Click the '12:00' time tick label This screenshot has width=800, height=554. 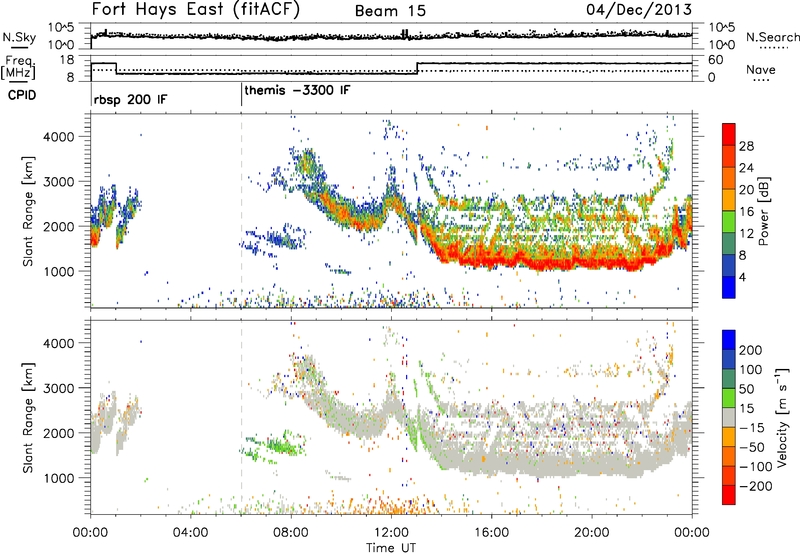click(x=391, y=533)
